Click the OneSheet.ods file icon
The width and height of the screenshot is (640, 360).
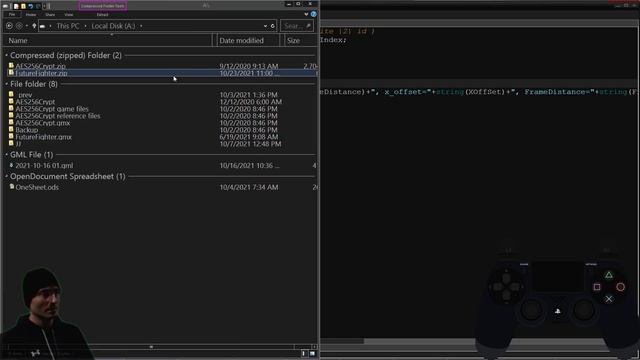click(x=11, y=187)
